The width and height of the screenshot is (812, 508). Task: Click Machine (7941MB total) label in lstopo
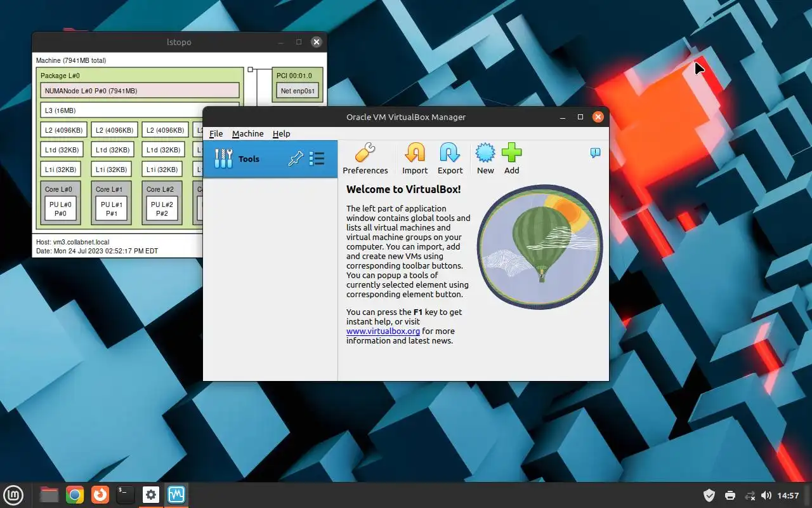click(71, 60)
